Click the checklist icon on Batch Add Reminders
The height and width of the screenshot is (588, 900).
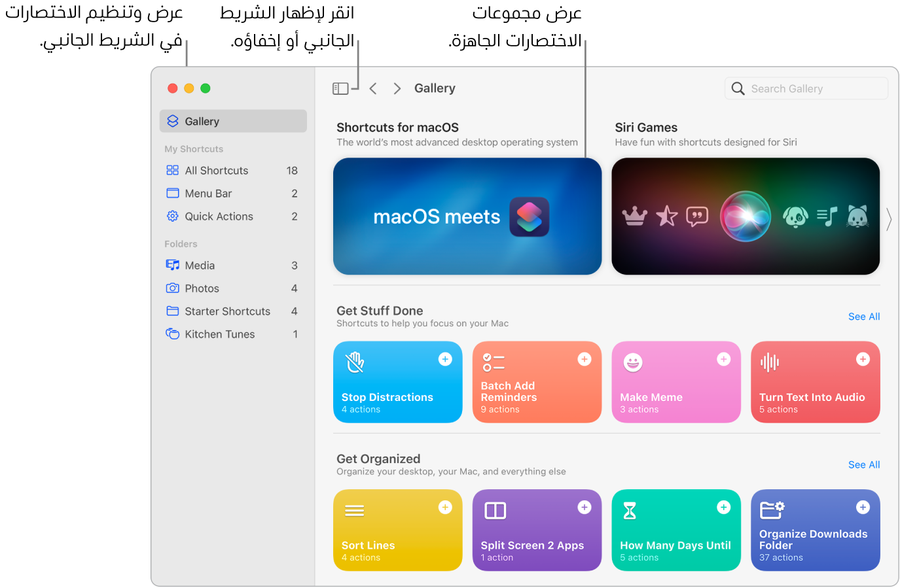point(494,362)
